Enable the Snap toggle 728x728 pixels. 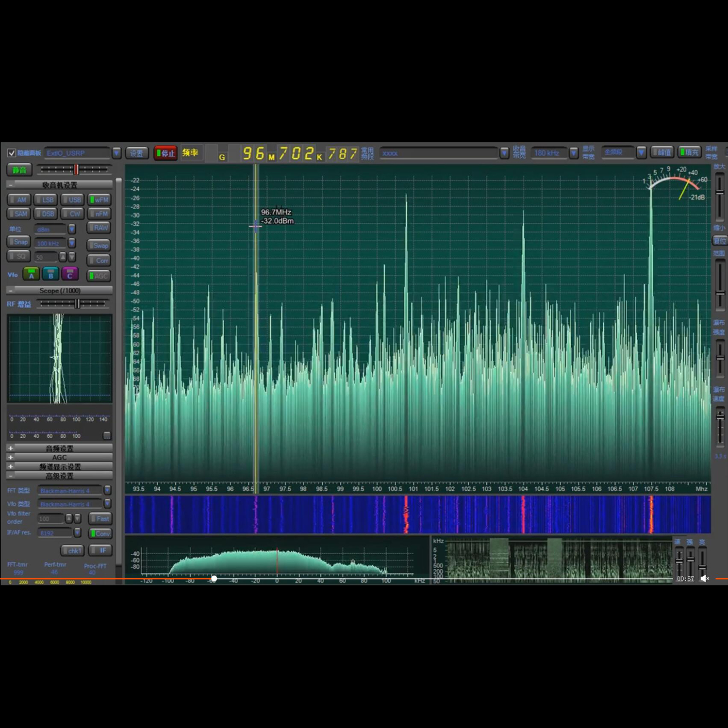[x=19, y=242]
